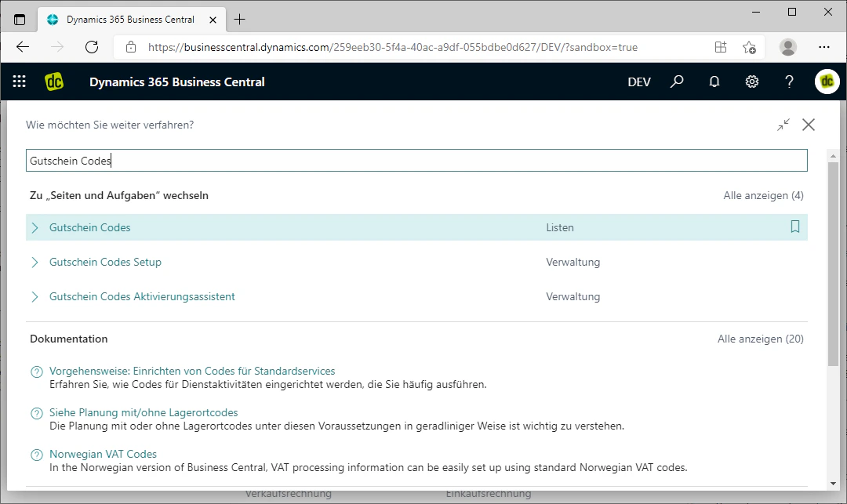Click the help icon beside Siehe Planung article
The image size is (847, 504).
[x=37, y=413]
